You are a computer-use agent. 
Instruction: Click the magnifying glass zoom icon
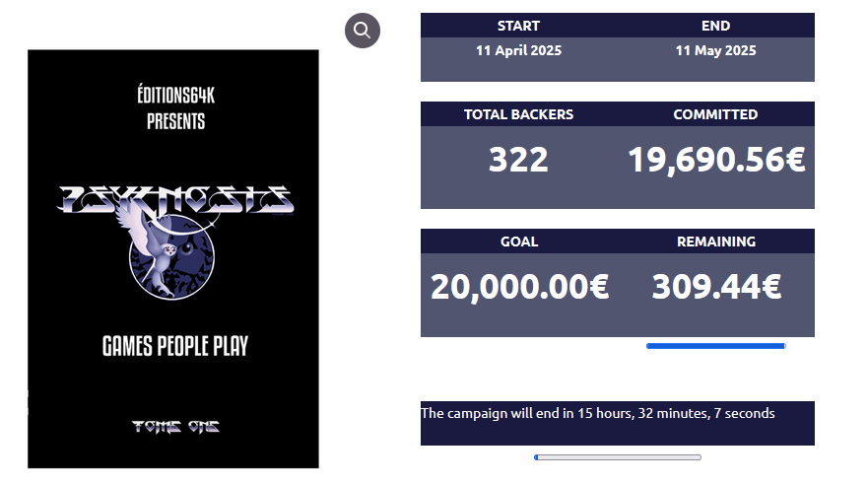click(x=363, y=30)
